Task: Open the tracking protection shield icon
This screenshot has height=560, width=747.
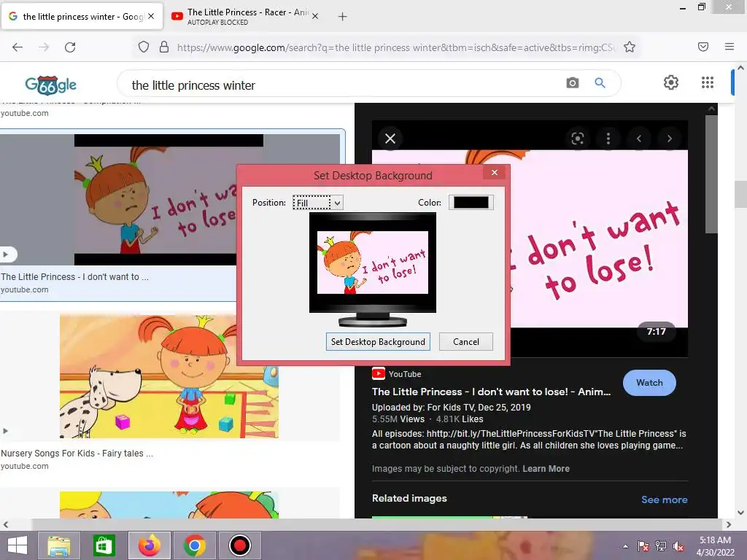Action: click(144, 47)
